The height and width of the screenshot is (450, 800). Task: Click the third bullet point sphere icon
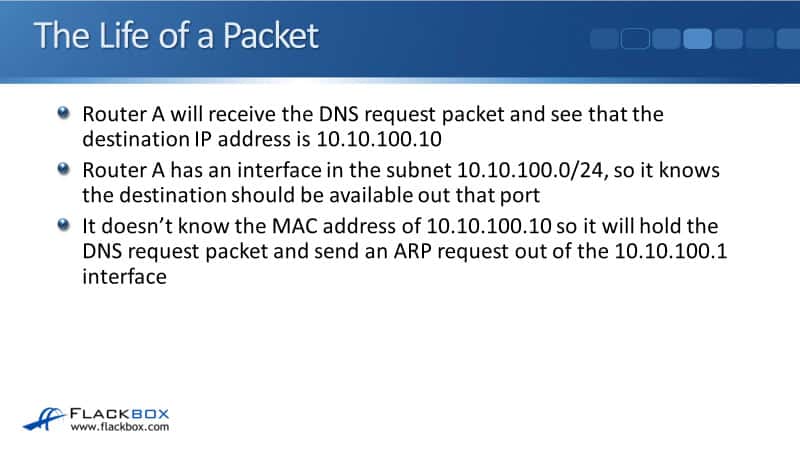(64, 226)
